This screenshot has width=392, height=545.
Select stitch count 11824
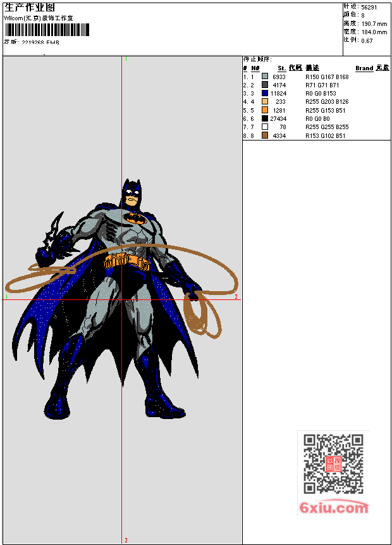pos(278,94)
